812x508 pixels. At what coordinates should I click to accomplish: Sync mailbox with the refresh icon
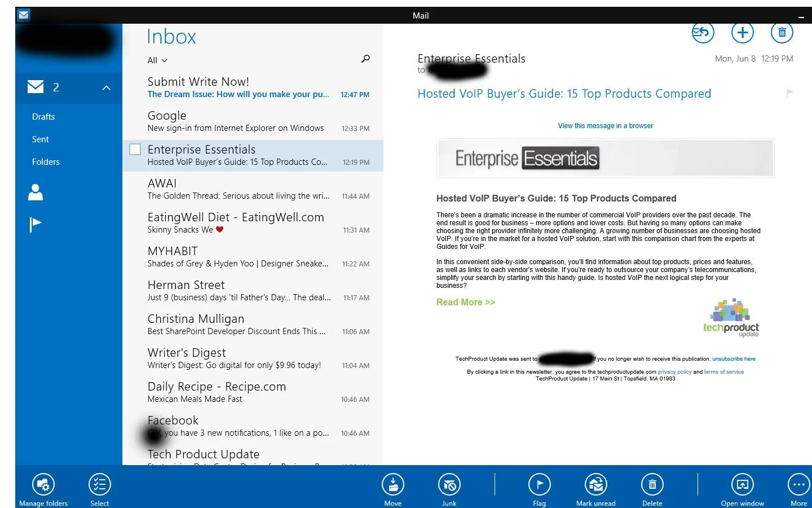[703, 32]
